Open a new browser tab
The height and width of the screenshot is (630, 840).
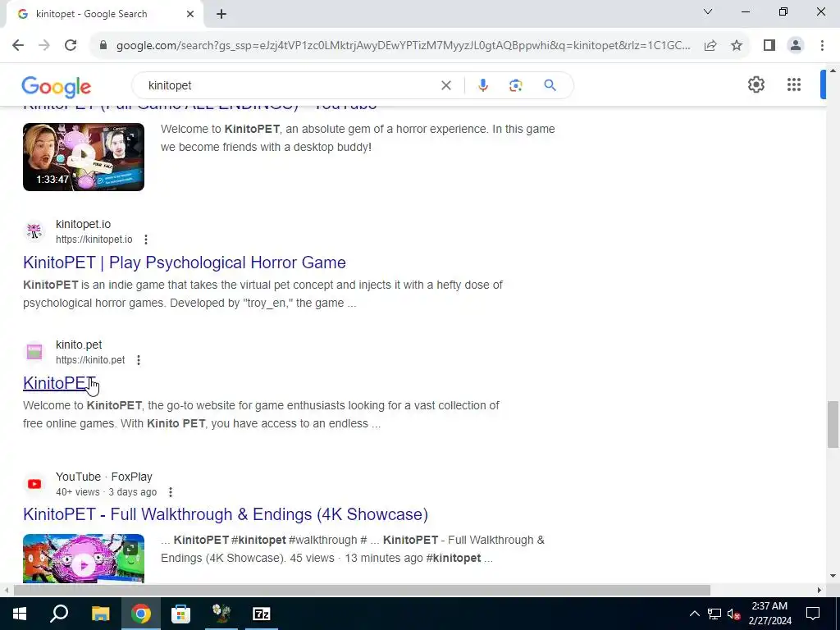point(221,15)
